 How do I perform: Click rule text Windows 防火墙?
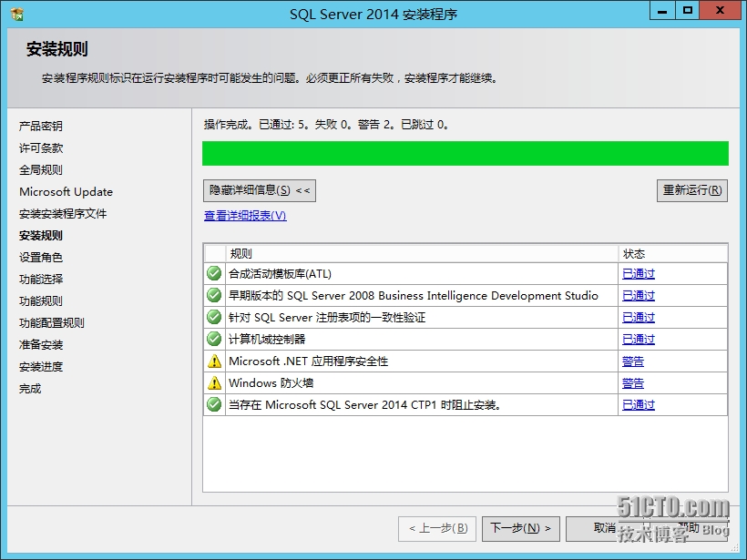point(271,383)
